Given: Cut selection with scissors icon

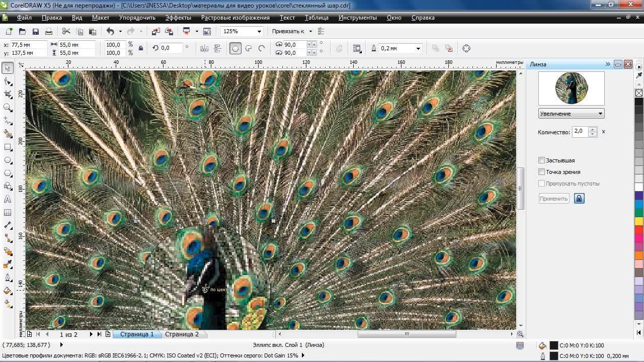Looking at the screenshot, I should pyautogui.click(x=66, y=31).
